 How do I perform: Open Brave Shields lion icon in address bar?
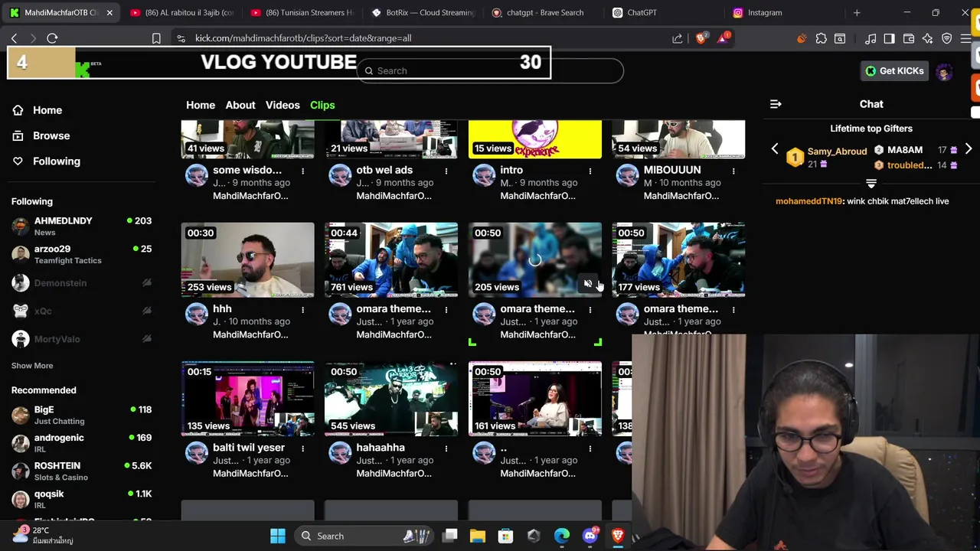pos(701,38)
